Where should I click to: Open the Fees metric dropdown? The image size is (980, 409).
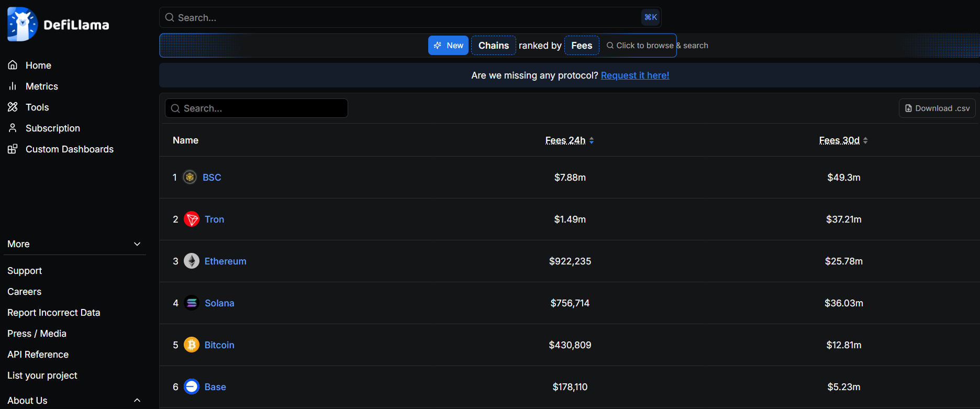[x=582, y=46]
